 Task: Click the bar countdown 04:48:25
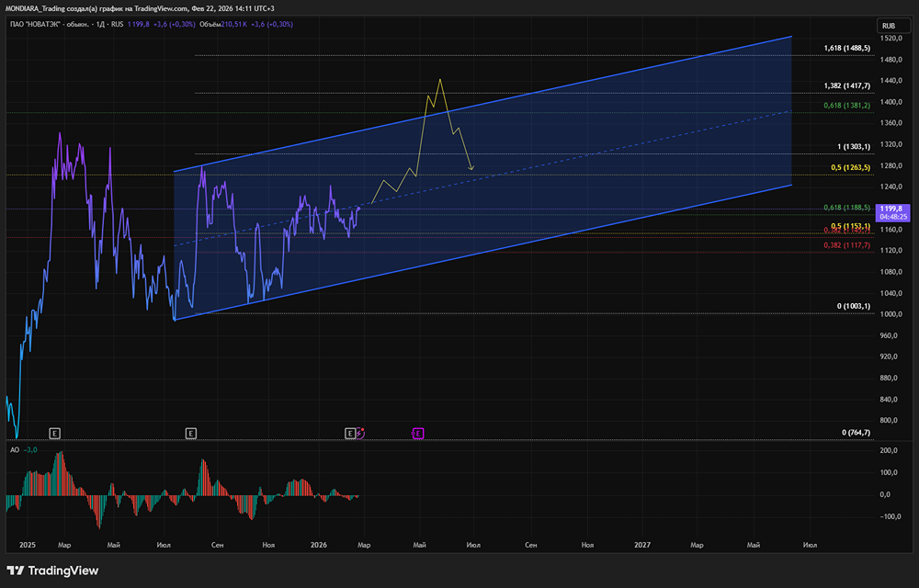click(x=894, y=217)
